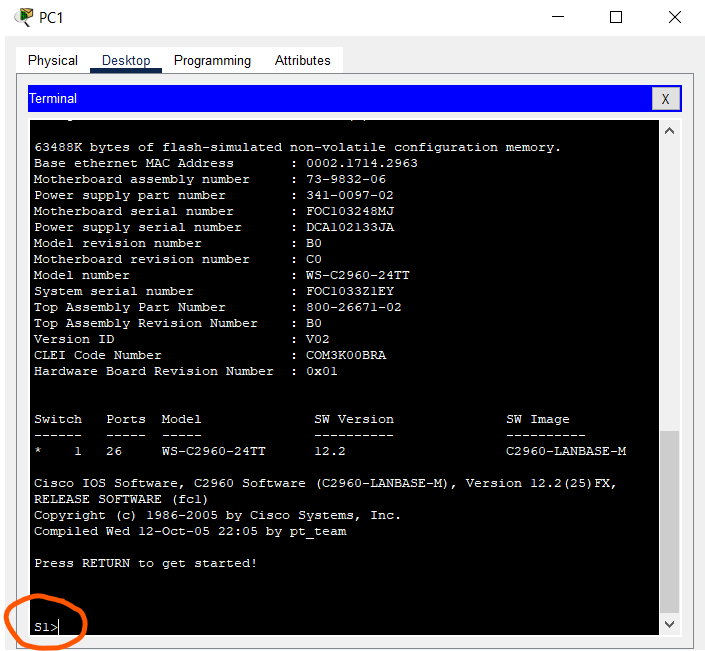Image resolution: width=705 pixels, height=651 pixels.
Task: Close the Terminal panel with X
Action: pos(665,99)
